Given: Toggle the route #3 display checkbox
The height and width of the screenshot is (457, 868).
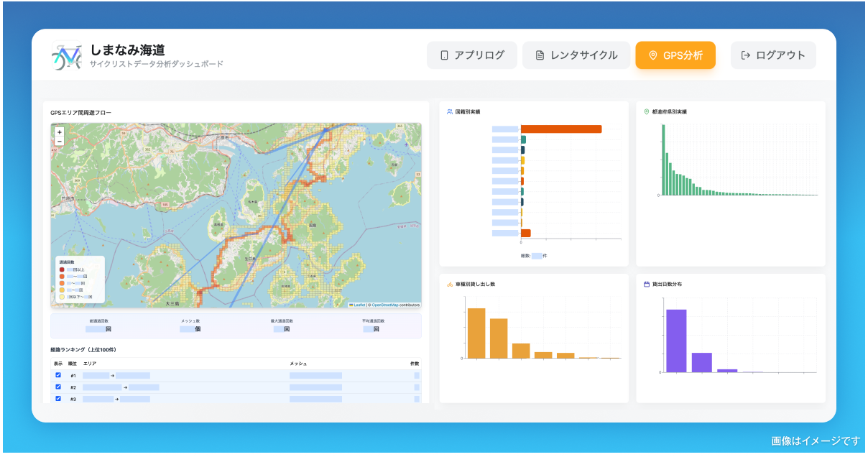Looking at the screenshot, I should coord(58,398).
